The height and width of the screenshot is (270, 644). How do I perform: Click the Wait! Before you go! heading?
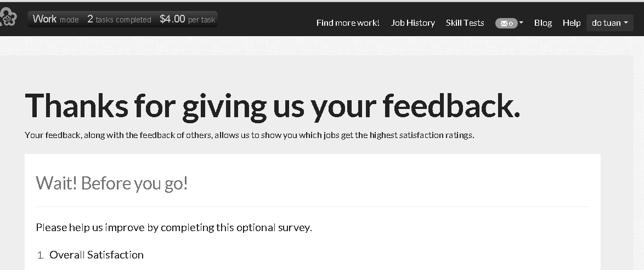[112, 183]
